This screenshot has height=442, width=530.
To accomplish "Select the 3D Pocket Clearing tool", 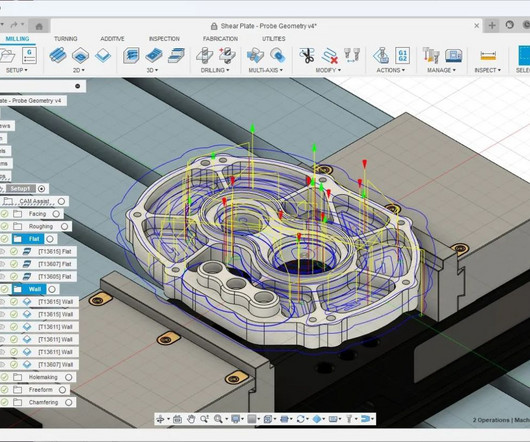I will pos(154,55).
